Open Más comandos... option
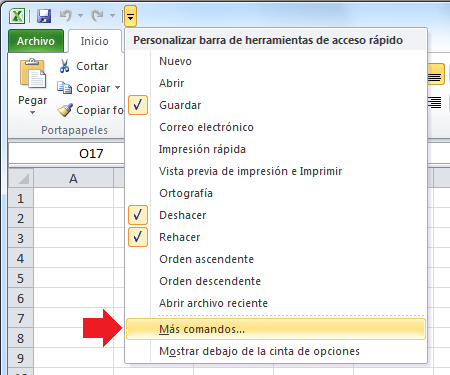Viewport: 450px width, 375px height. 276,329
